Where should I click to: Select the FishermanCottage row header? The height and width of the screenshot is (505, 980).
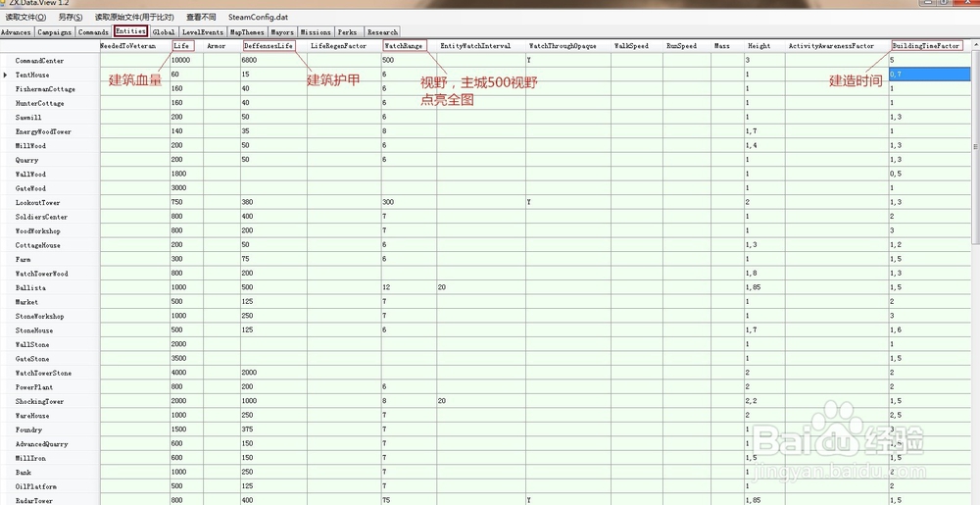[x=50, y=89]
